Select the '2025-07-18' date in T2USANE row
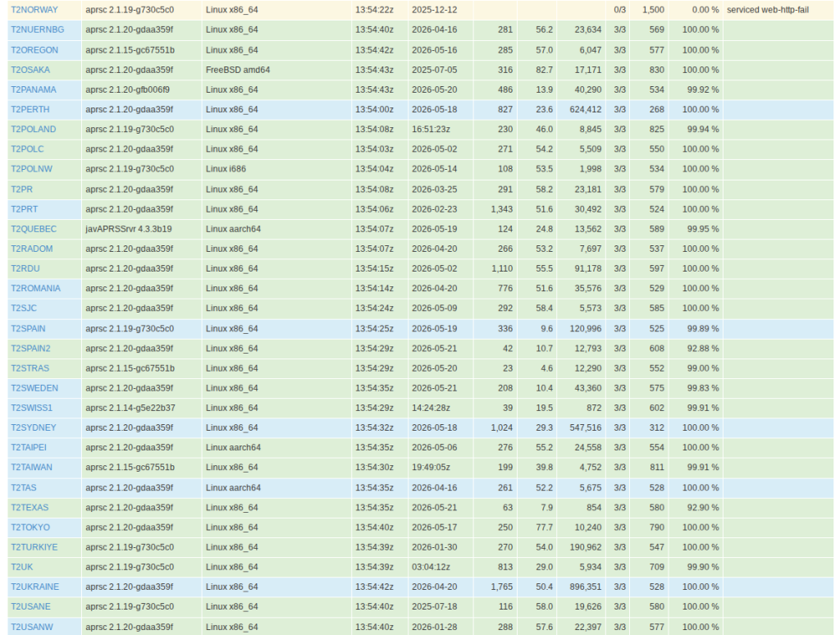The height and width of the screenshot is (635, 840). 435,606
